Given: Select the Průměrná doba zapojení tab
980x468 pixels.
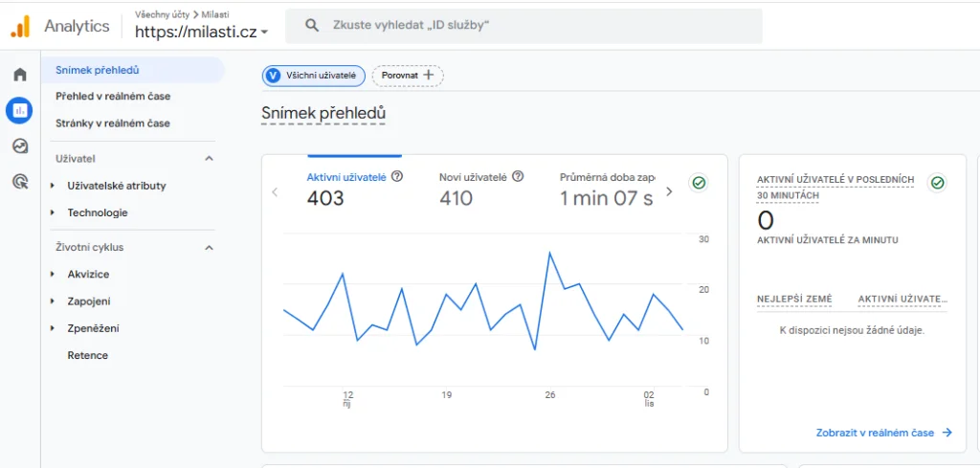Looking at the screenshot, I should click(606, 189).
